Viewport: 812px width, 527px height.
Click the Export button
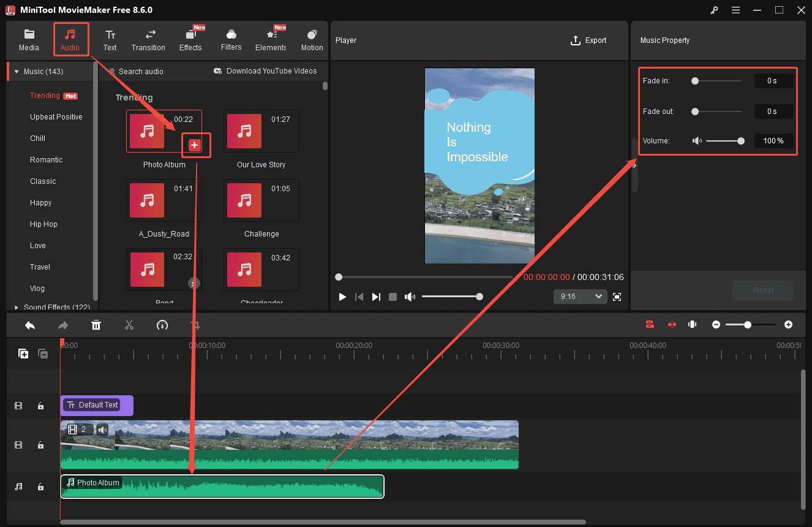pos(588,40)
